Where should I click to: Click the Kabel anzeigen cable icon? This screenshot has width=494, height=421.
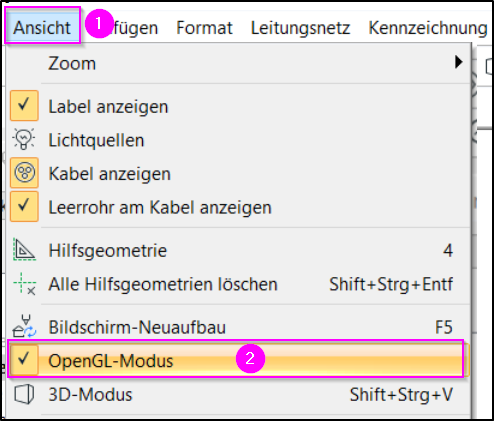pyautogui.click(x=24, y=173)
